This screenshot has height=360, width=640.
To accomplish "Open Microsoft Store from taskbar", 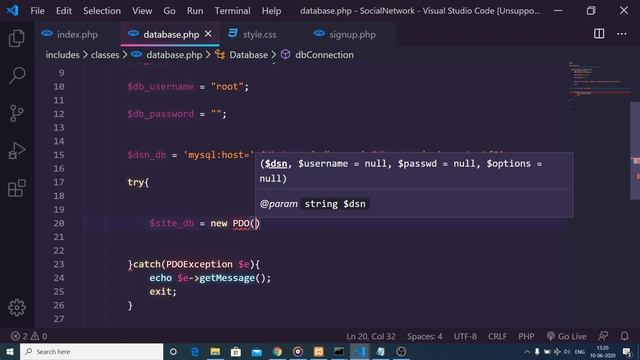I will click(x=236, y=351).
